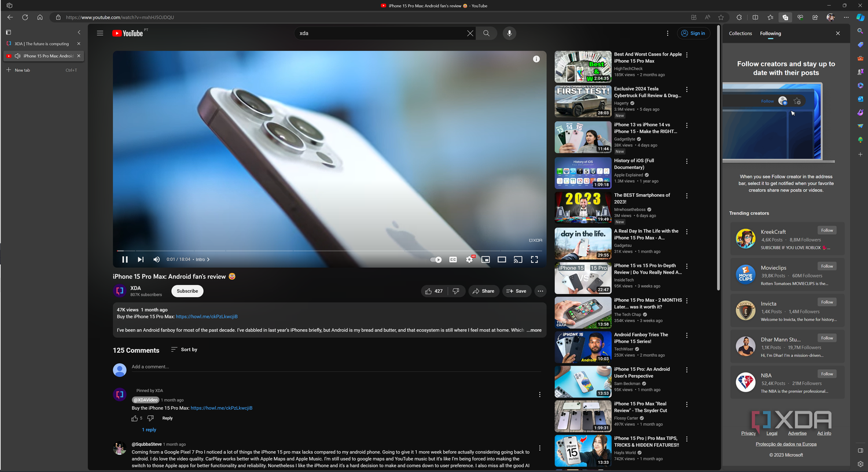Open YouTube settings three-dot menu
This screenshot has height=472, width=868.
point(667,34)
